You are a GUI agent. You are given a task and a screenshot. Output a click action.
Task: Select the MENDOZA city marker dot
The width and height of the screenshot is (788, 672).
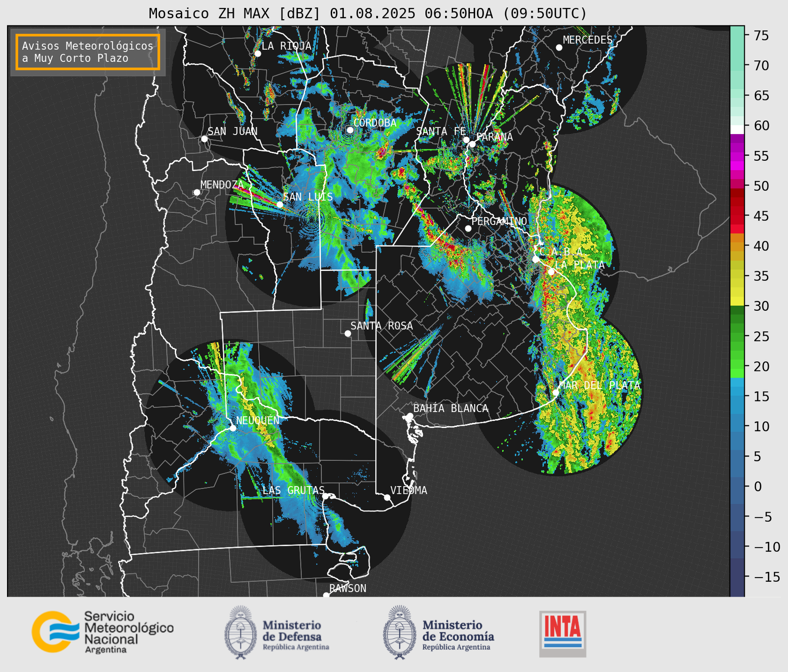click(x=197, y=193)
